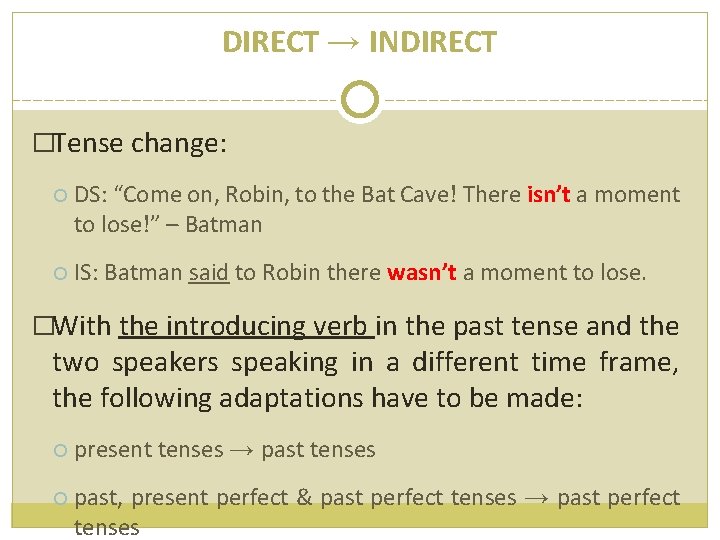Click the round bullet before "past, present perfect"
This screenshot has height=540, width=720.
(x=60, y=498)
